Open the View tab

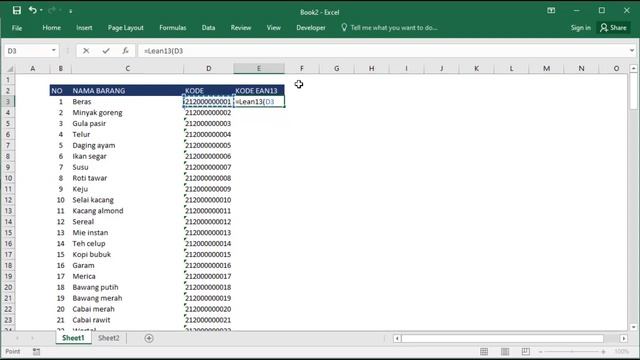273,28
